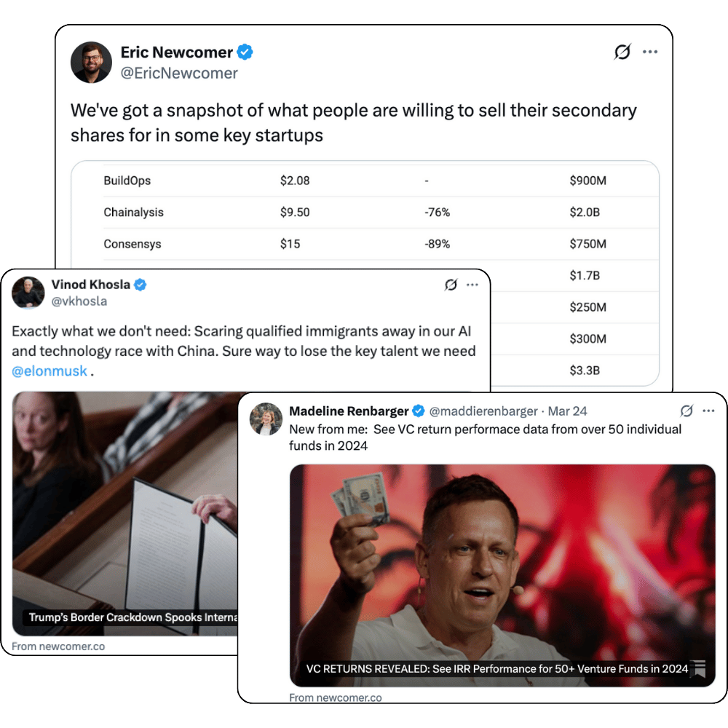This screenshot has height=728, width=728.
Task: Click the Grok icon on Vinod Khosla's tweet
Action: pyautogui.click(x=451, y=285)
